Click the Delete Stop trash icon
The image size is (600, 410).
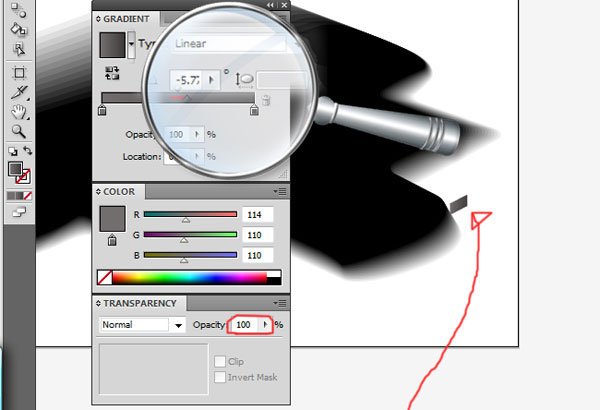point(266,100)
